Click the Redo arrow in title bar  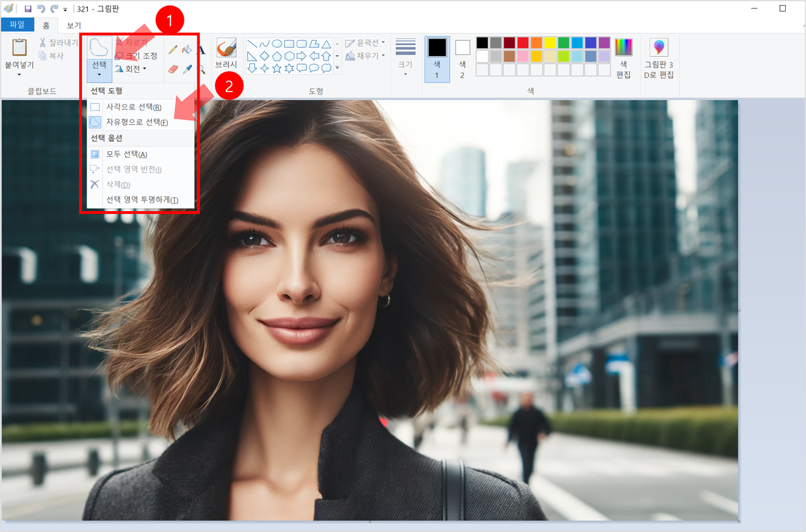[x=54, y=9]
